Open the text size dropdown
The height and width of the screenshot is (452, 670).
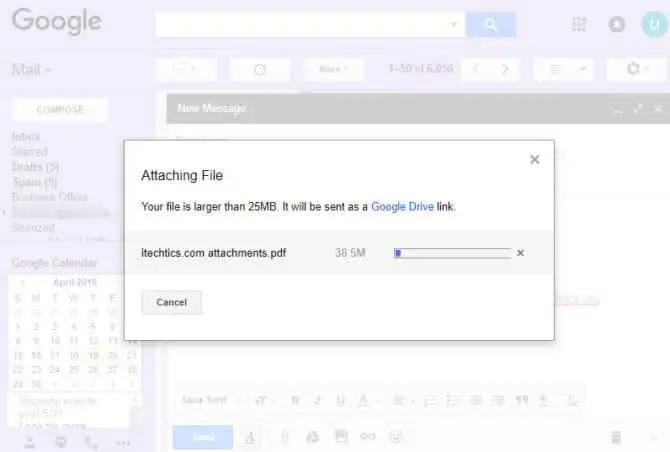(x=264, y=400)
